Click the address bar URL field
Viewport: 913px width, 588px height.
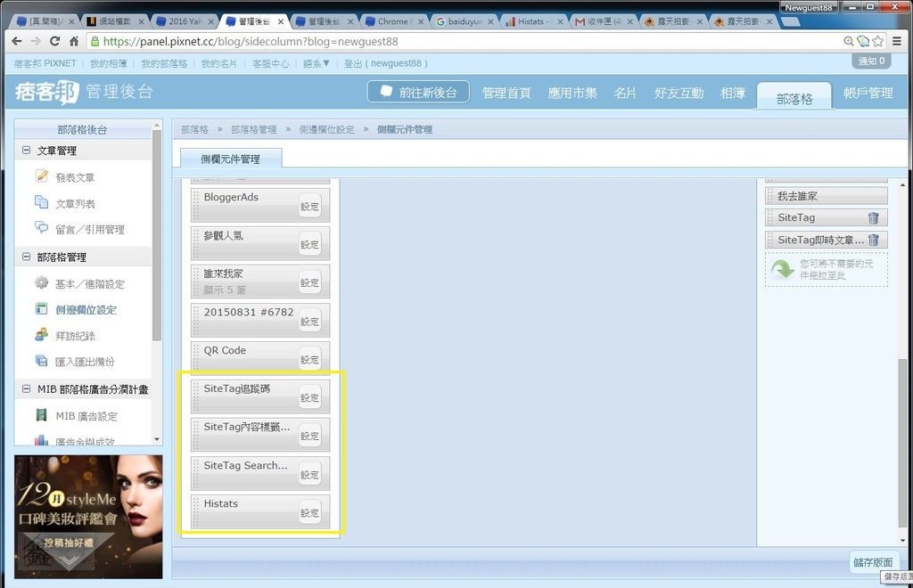[x=465, y=41]
